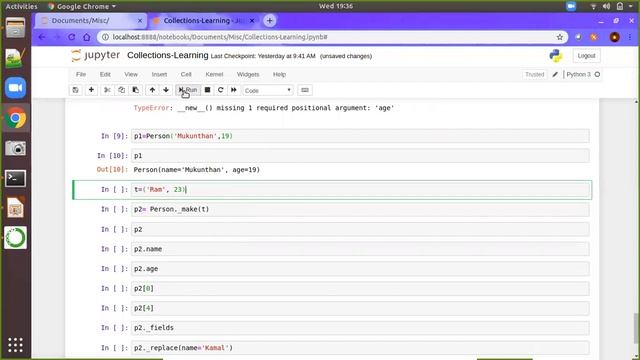Image resolution: width=640 pixels, height=360 pixels.
Task: Open the Widgets menu
Action: pyautogui.click(x=248, y=74)
